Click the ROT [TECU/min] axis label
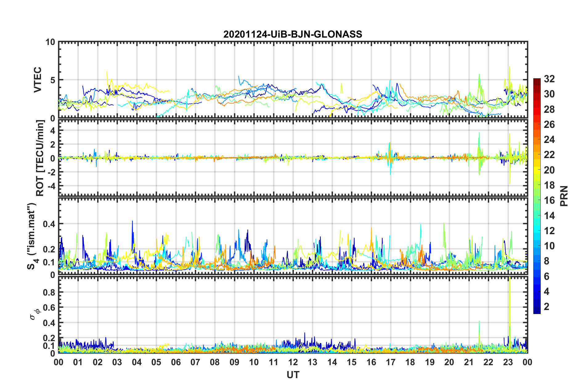586x392 pixels. pyautogui.click(x=40, y=158)
